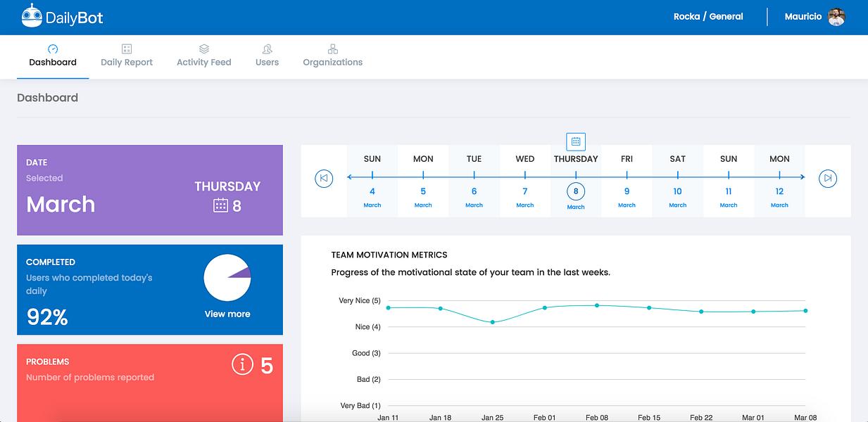Go to previous week with skip-back arrow

coord(324,178)
